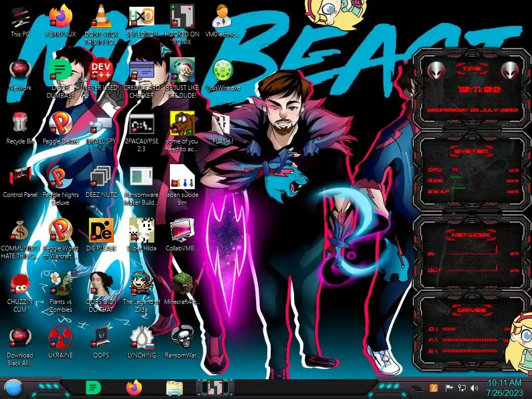Screen dimensions: 532x399
Task: Open volume speaker tray icon
Action: click(474, 388)
